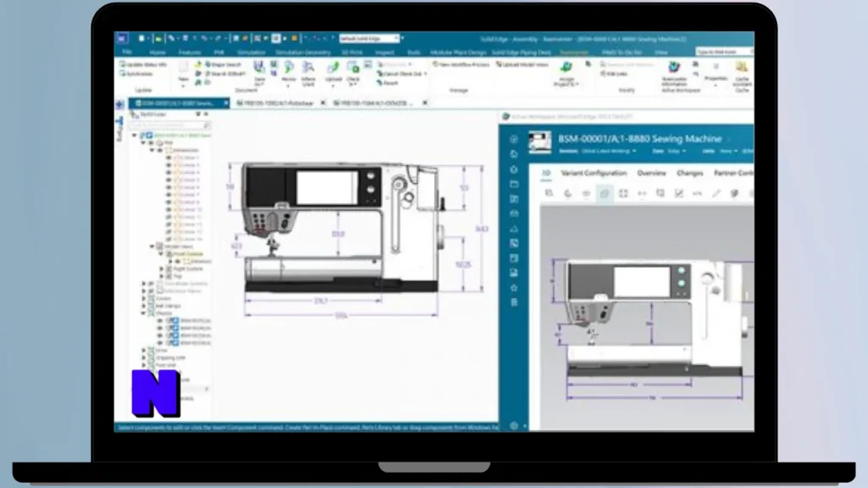Click the Revise ribbon icon

(288, 73)
